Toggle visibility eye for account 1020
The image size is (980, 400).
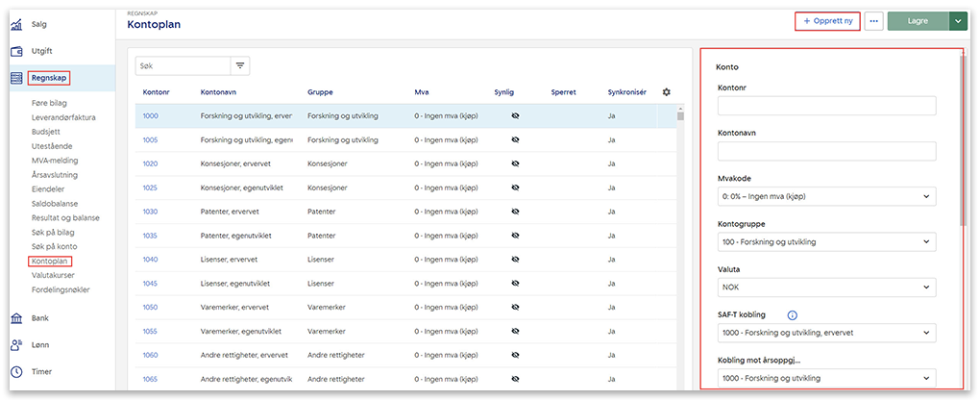(515, 163)
